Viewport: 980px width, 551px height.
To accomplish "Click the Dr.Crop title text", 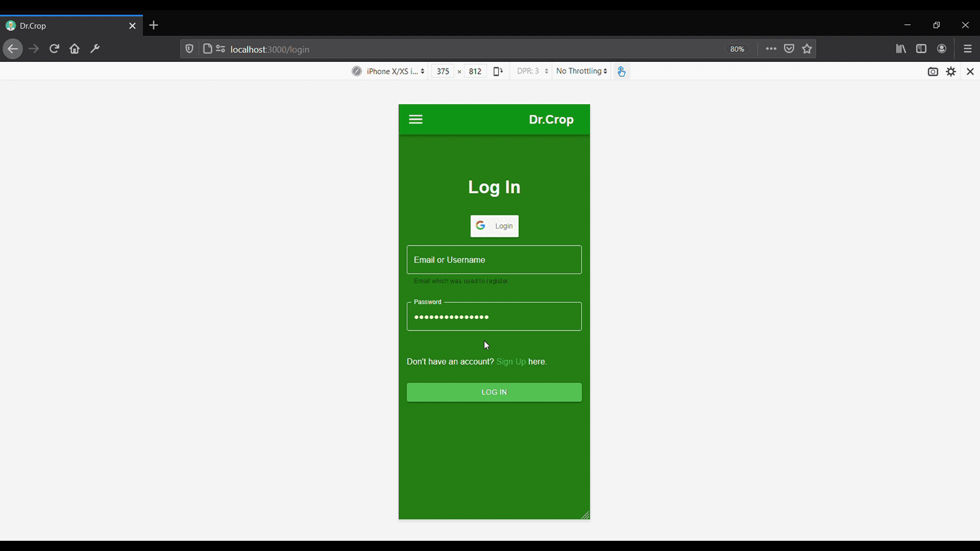I will 551,120.
